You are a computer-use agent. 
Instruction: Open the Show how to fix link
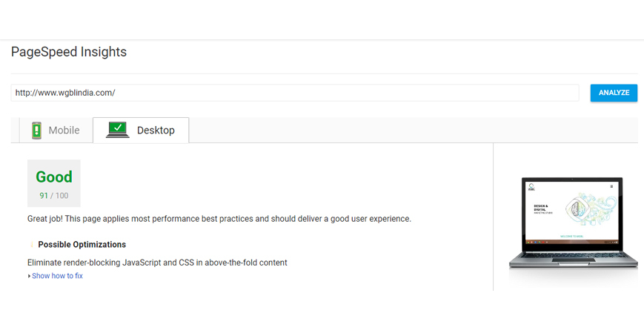[58, 276]
